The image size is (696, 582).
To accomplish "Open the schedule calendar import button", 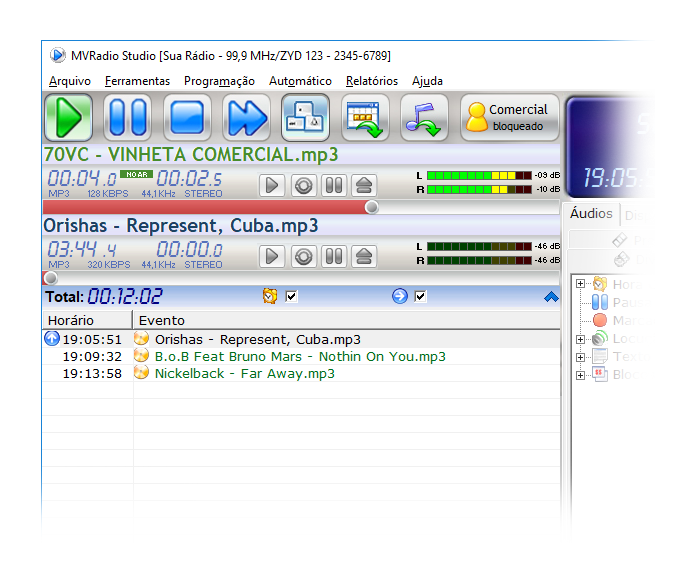I will pyautogui.click(x=365, y=118).
